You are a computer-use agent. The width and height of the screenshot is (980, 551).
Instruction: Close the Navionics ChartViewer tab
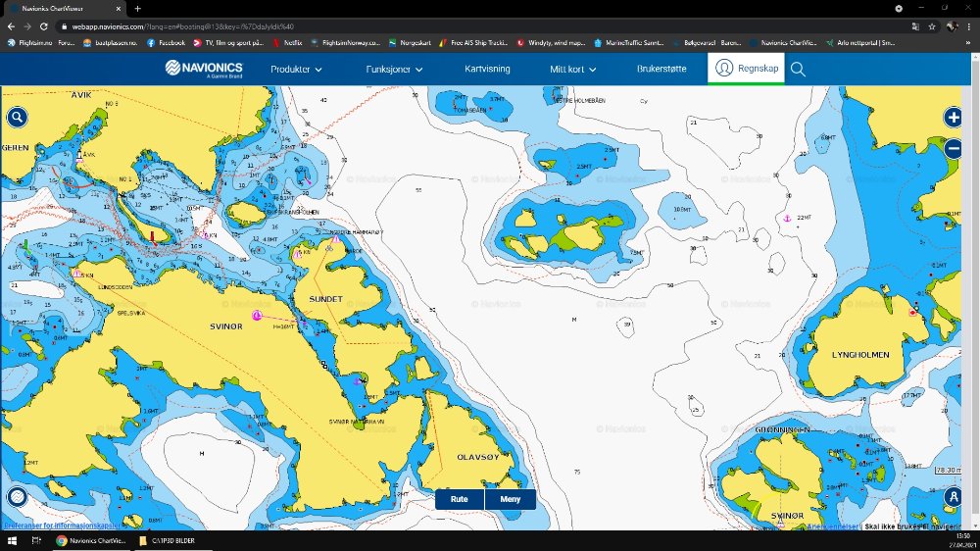pos(119,9)
